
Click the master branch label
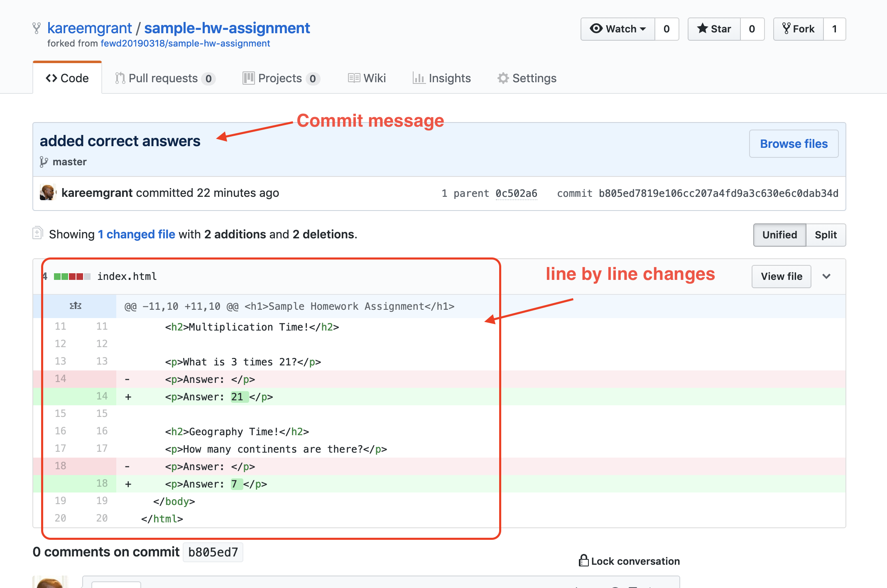[69, 162]
